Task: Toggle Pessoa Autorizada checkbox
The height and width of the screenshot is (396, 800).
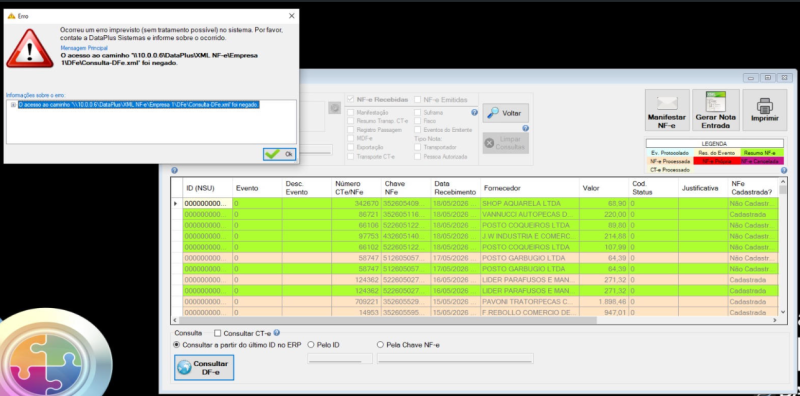Action: (418, 156)
